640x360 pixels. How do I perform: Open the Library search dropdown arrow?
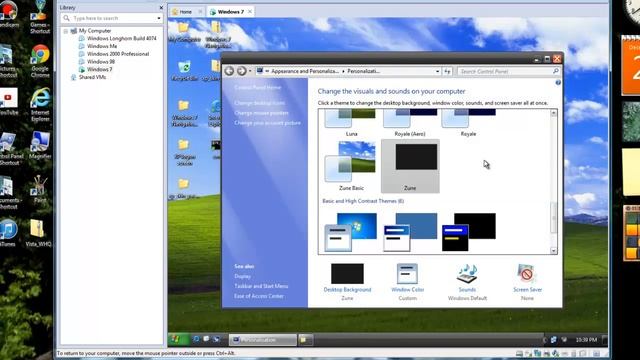159,18
